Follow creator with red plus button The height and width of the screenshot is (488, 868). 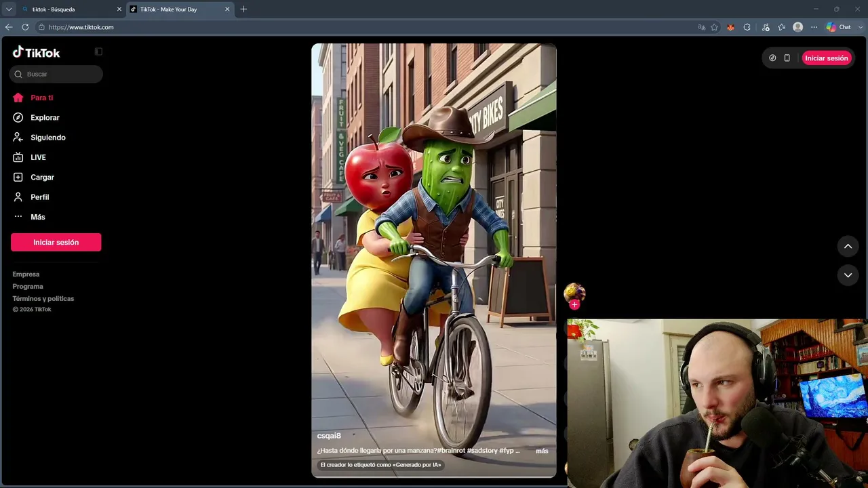coord(574,305)
